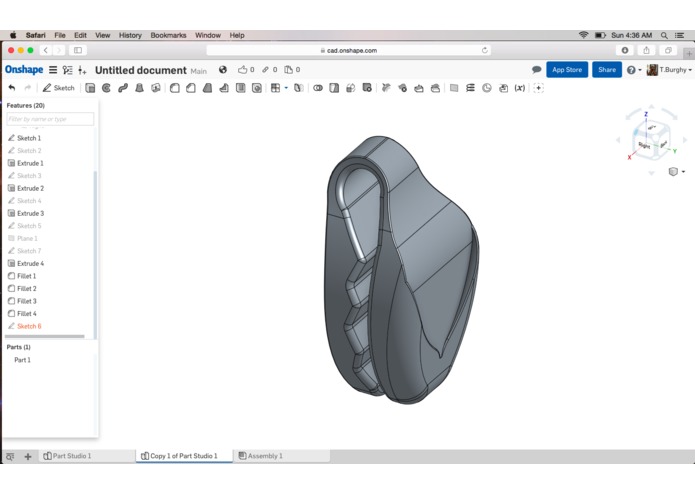
Task: Select the Boolean tool icon
Action: coord(318,88)
